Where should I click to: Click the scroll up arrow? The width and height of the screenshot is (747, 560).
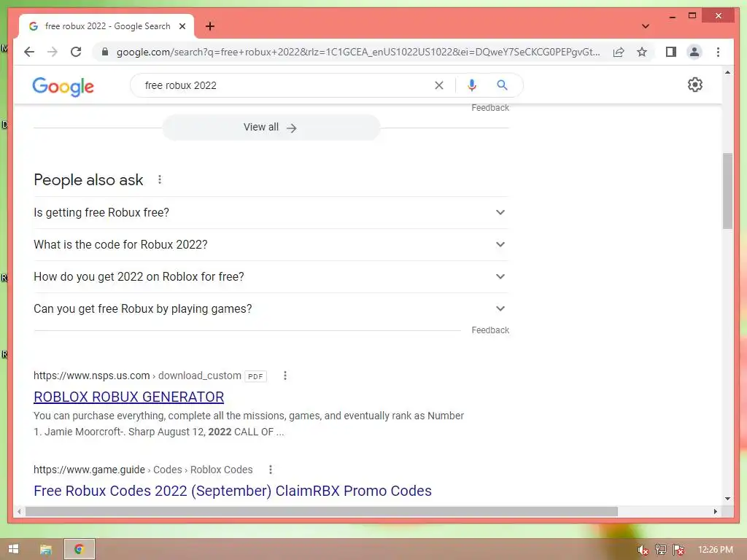pos(727,72)
